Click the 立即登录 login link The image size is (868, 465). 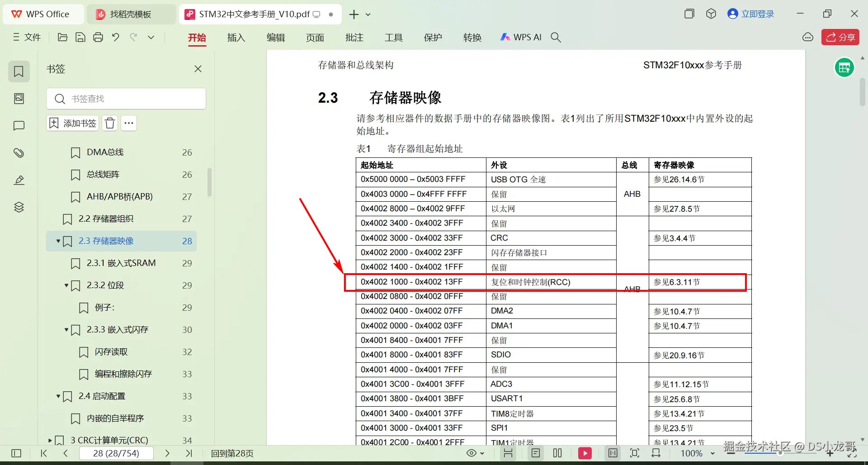pyautogui.click(x=751, y=14)
